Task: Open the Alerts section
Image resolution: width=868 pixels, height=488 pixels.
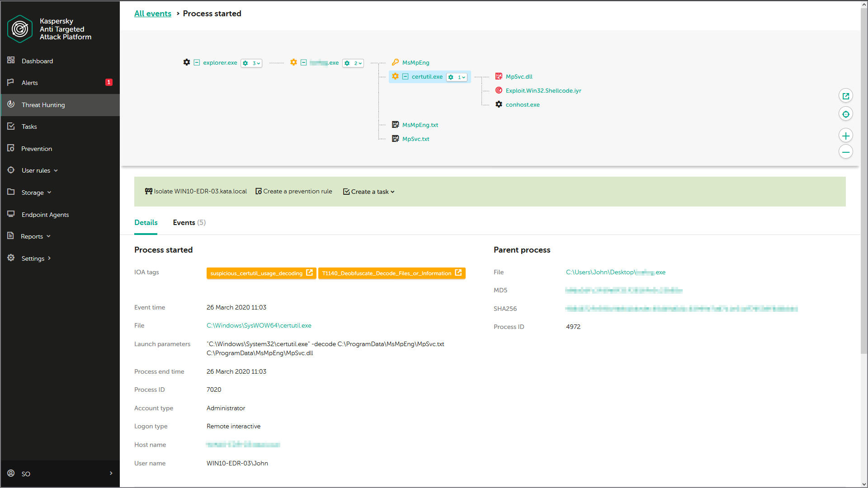Action: (x=30, y=83)
